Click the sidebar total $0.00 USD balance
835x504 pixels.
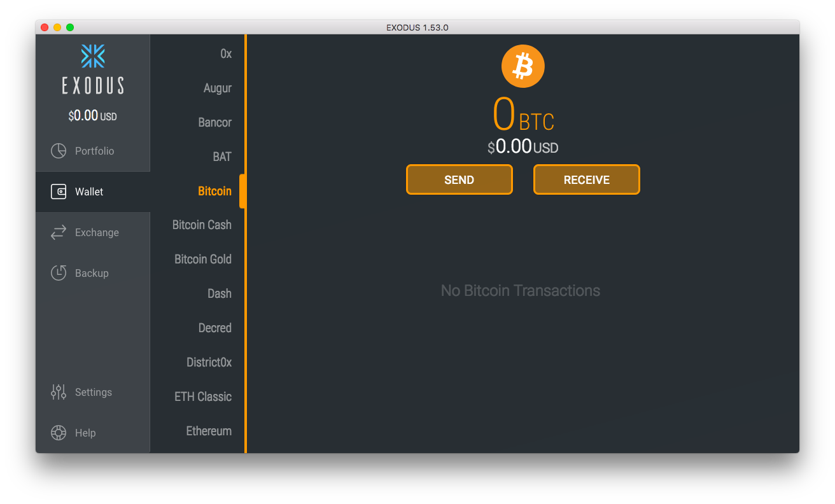coord(93,116)
